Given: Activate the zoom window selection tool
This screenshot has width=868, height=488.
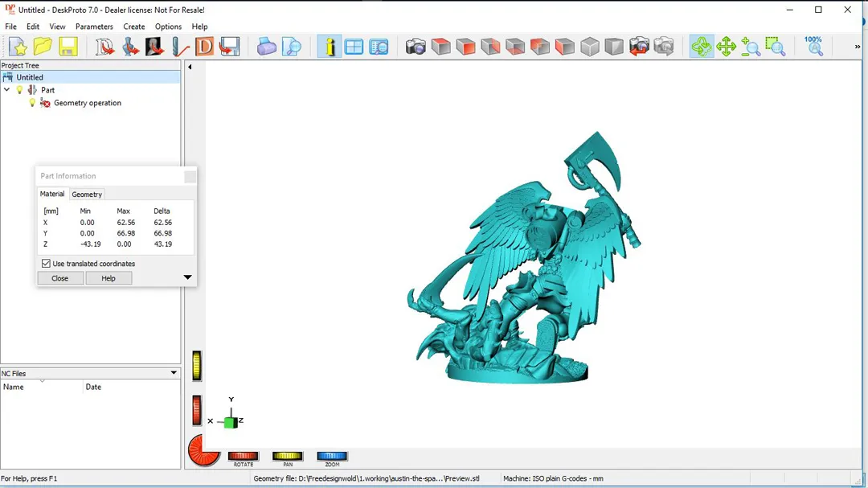Looking at the screenshot, I should (776, 47).
